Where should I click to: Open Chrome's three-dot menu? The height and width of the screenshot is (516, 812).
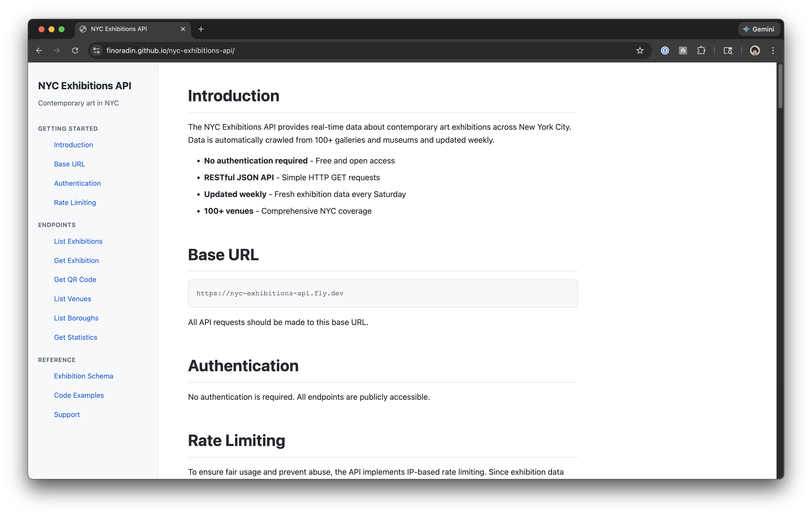point(773,50)
